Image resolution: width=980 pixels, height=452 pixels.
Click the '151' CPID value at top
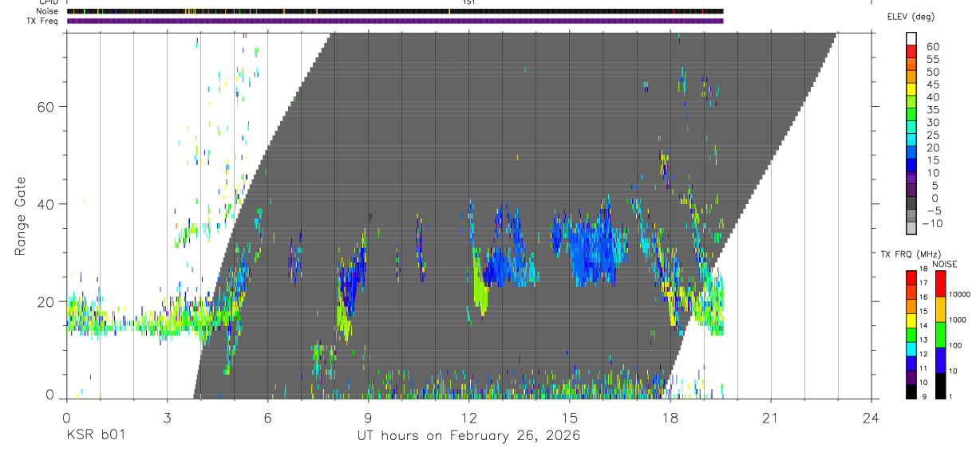(468, 2)
